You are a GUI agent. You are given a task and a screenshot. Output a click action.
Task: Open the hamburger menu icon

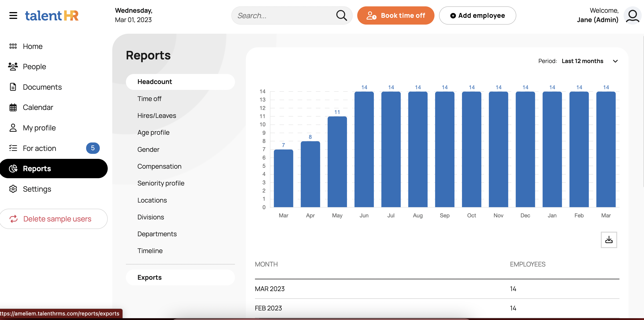pos(13,15)
